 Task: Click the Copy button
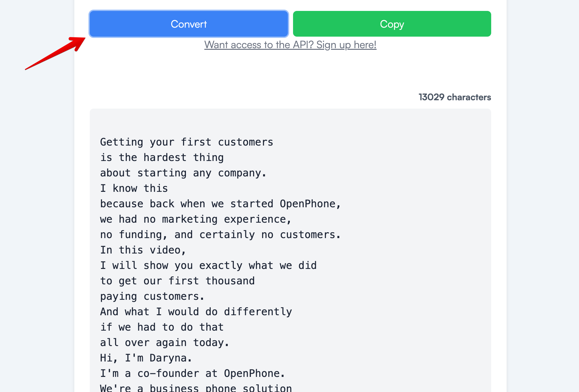pos(392,24)
